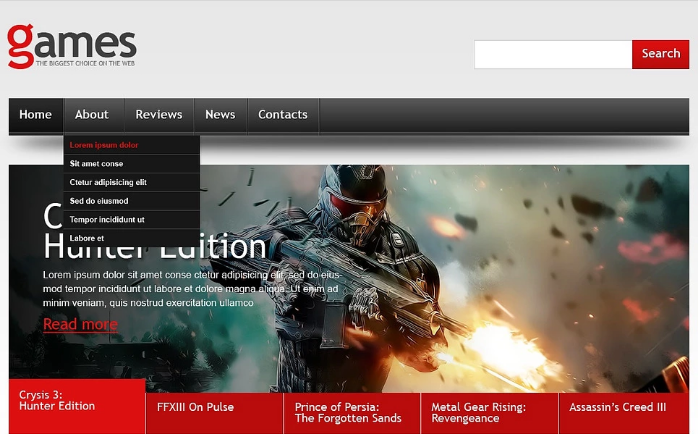Viewport: 698px width, 434px height.
Task: Open the Home menu item
Action: click(x=36, y=115)
